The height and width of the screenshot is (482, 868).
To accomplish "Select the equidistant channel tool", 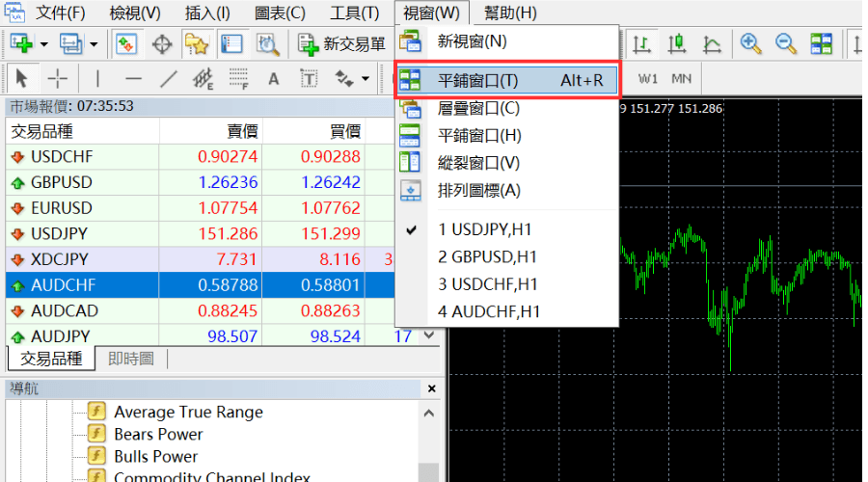I will 203,79.
